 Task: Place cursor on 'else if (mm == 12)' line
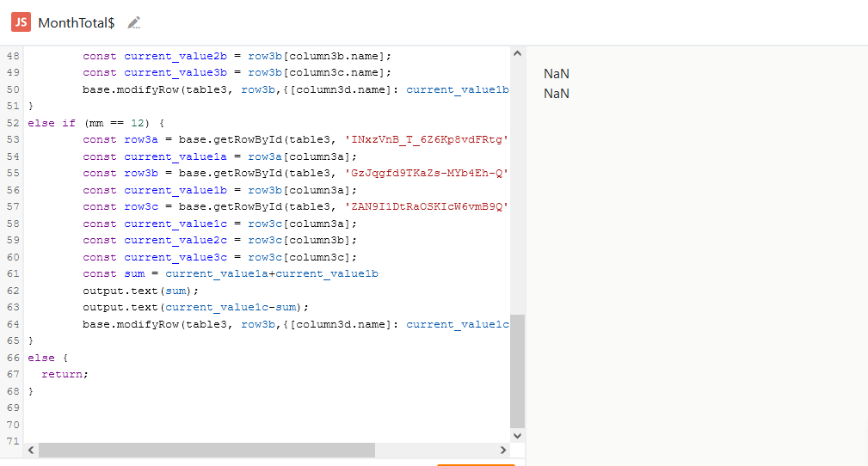coord(95,123)
